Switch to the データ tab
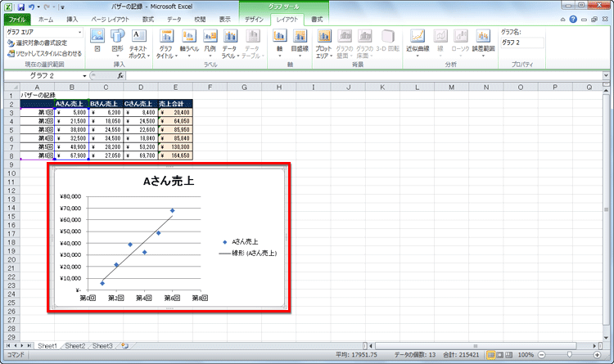The height and width of the screenshot is (364, 614). pos(174,19)
